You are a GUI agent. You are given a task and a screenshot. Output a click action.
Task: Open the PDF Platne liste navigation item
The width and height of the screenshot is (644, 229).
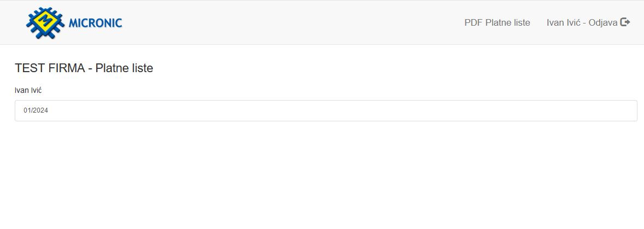pos(497,22)
